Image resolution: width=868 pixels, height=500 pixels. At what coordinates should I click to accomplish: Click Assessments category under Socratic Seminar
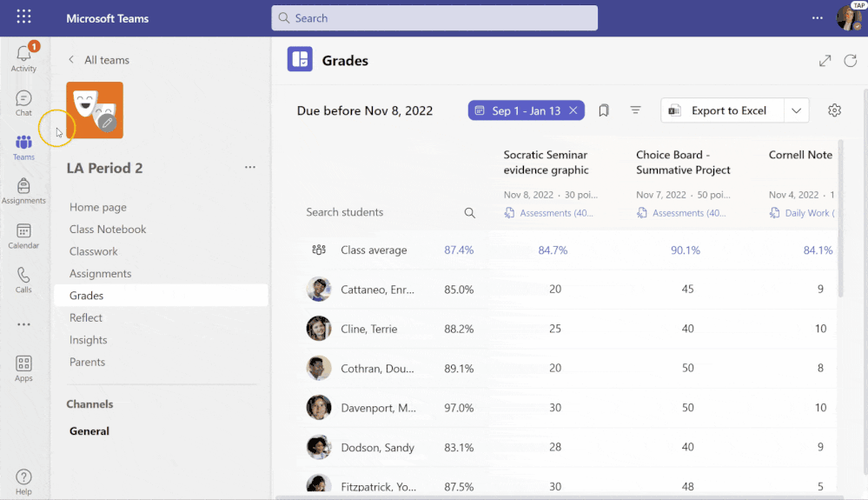pos(549,213)
